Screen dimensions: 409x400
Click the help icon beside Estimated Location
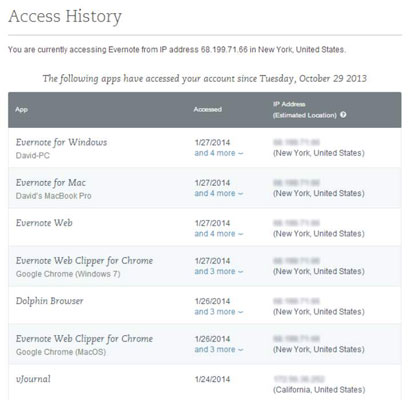tap(343, 115)
